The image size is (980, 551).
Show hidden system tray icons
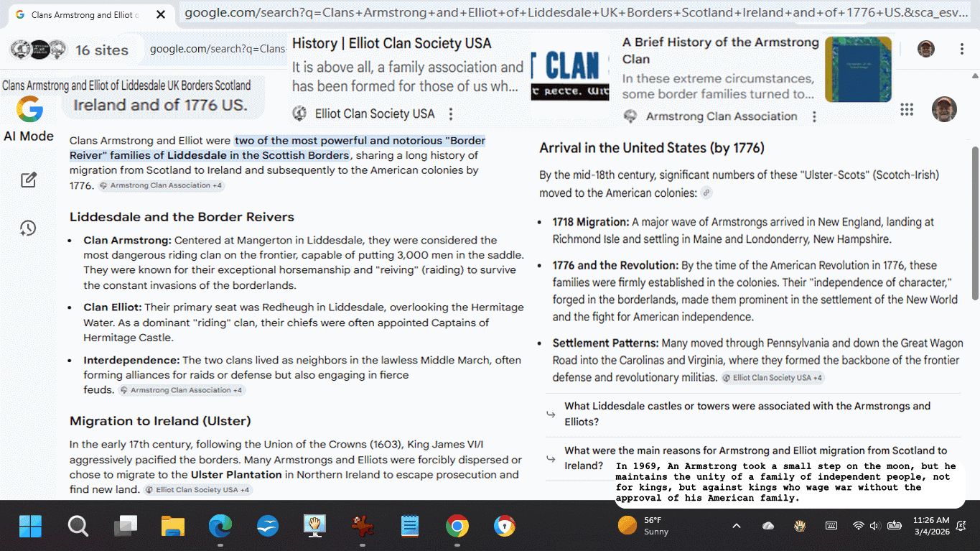point(736,526)
